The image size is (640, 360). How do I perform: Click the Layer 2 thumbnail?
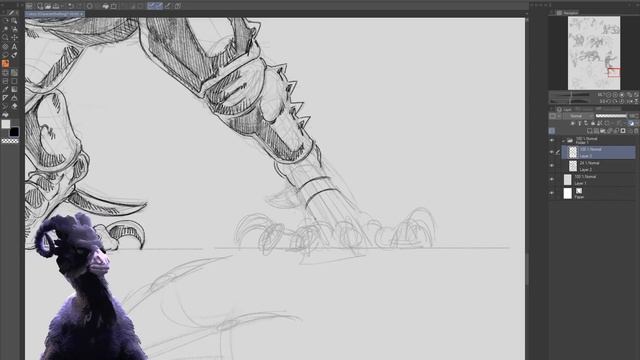[573, 166]
